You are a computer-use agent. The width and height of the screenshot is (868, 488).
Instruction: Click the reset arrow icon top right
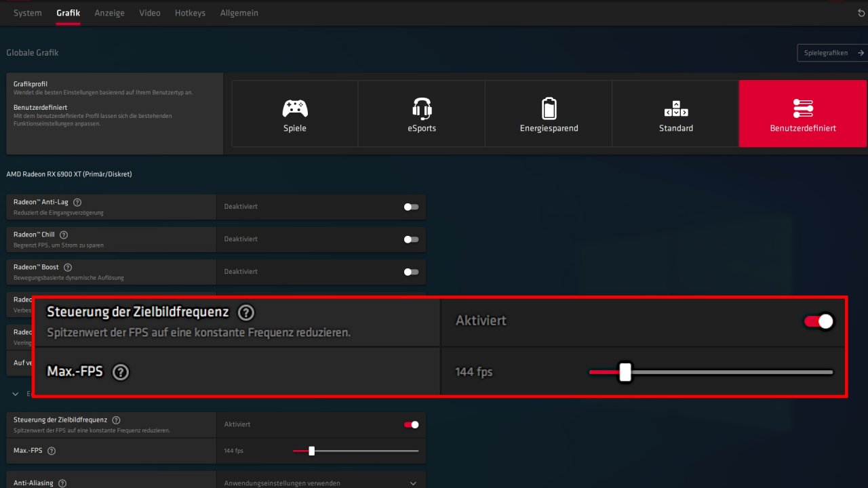[861, 13]
